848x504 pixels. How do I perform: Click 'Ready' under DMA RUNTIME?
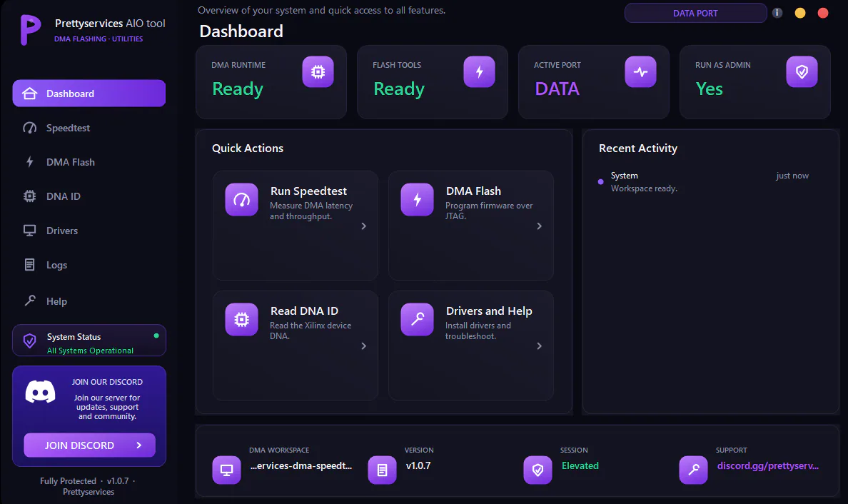238,89
